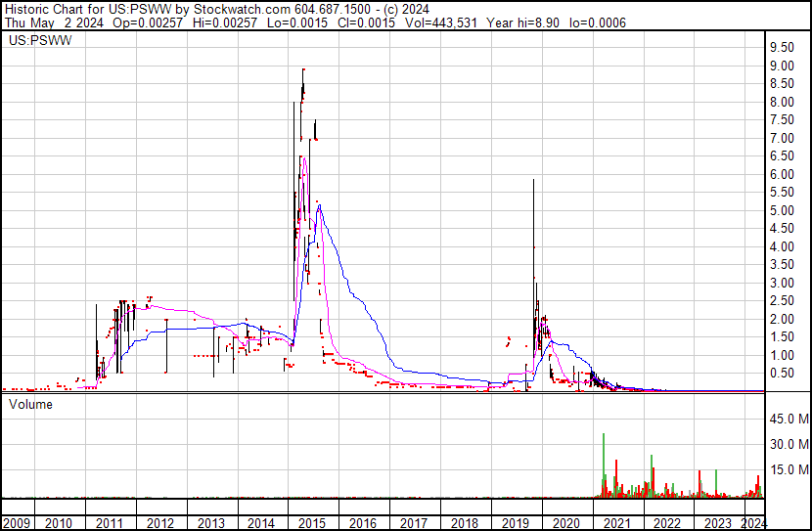The image size is (812, 531).
Task: Click the tallest green volume bar
Action: (x=604, y=435)
